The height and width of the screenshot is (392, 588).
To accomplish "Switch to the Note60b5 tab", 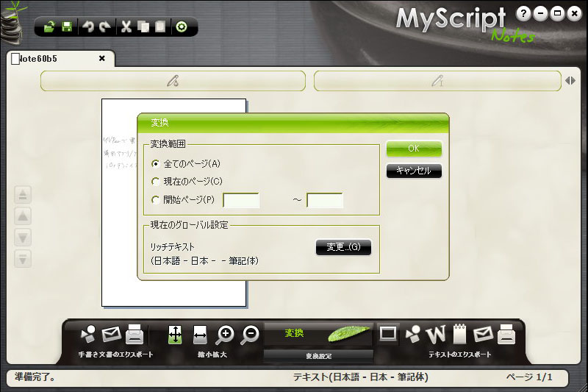I will (61, 59).
